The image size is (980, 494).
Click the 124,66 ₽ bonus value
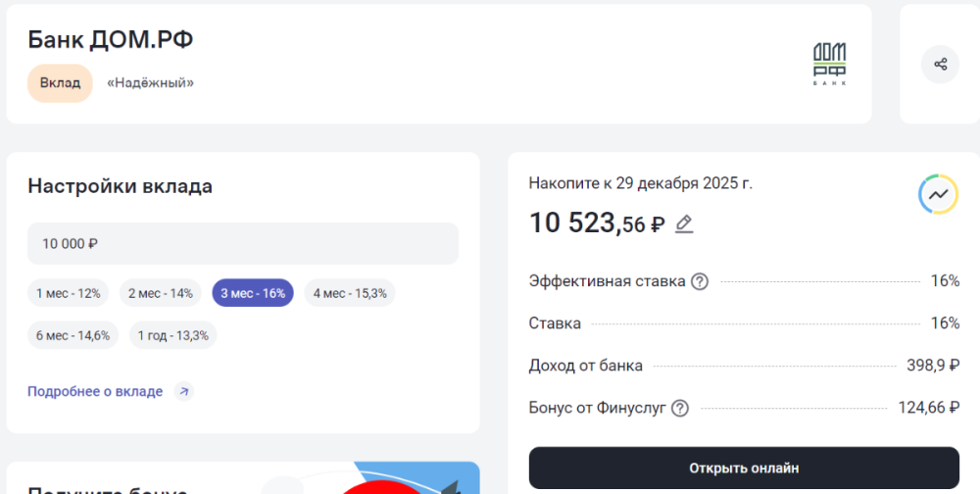click(929, 409)
